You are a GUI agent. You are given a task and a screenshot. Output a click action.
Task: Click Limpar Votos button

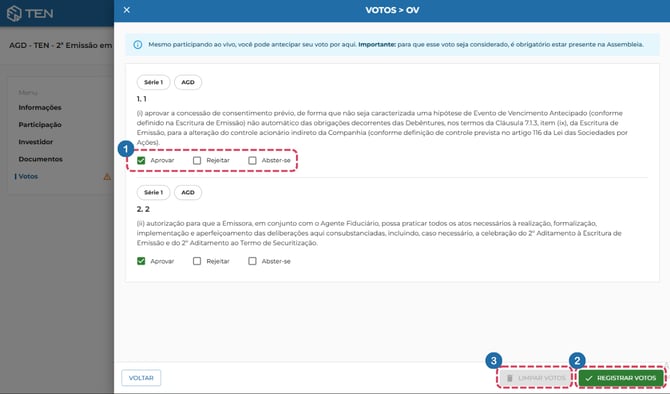tap(536, 378)
